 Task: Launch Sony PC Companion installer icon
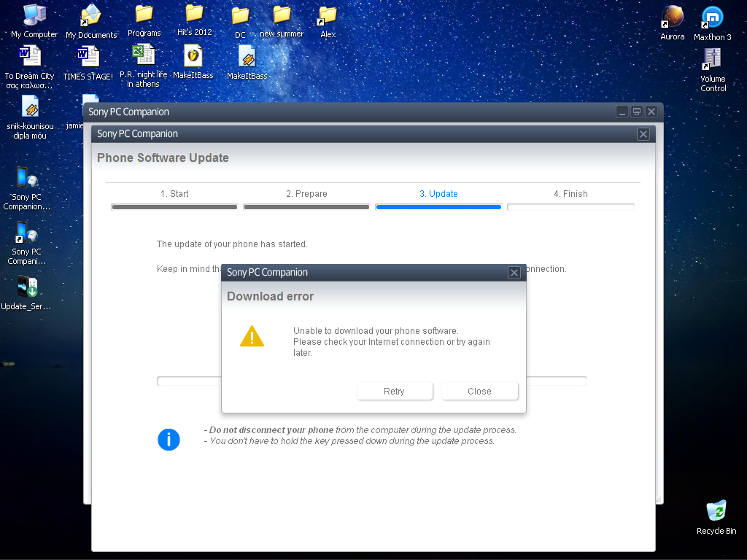(x=27, y=188)
